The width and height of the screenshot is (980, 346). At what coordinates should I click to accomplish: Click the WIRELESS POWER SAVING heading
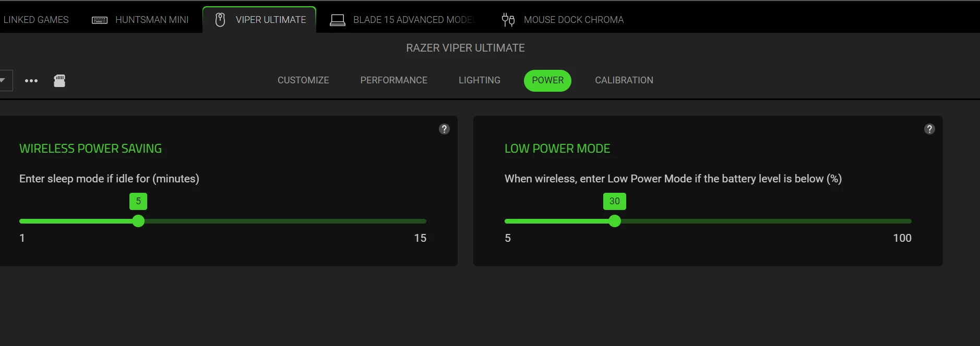click(91, 149)
